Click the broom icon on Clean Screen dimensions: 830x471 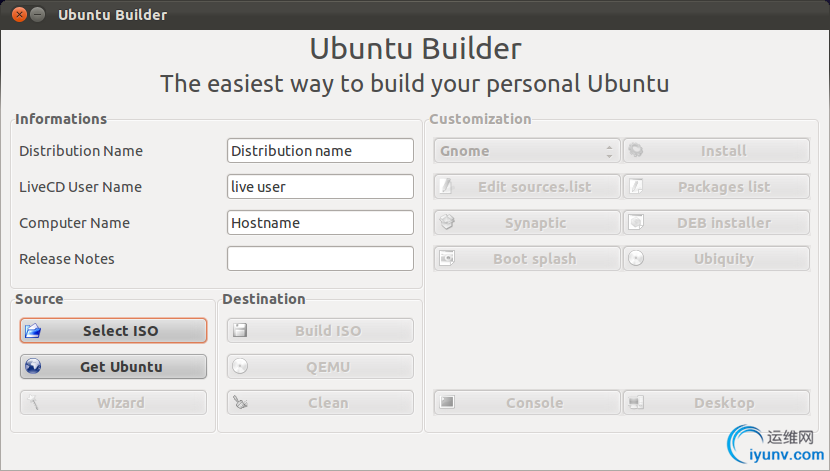[240, 403]
